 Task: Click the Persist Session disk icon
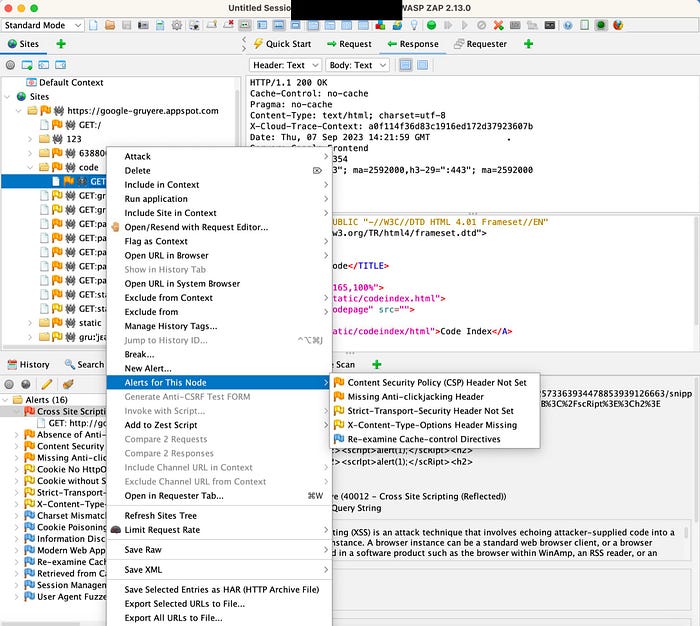coord(127,25)
